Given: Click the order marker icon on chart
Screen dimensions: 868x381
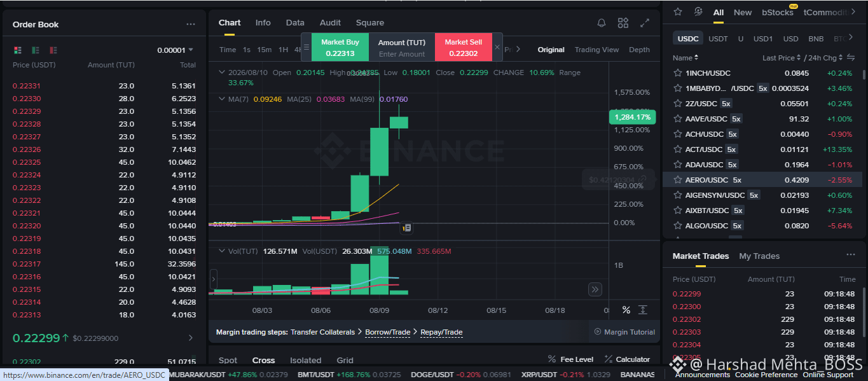Looking at the screenshot, I should click(407, 227).
